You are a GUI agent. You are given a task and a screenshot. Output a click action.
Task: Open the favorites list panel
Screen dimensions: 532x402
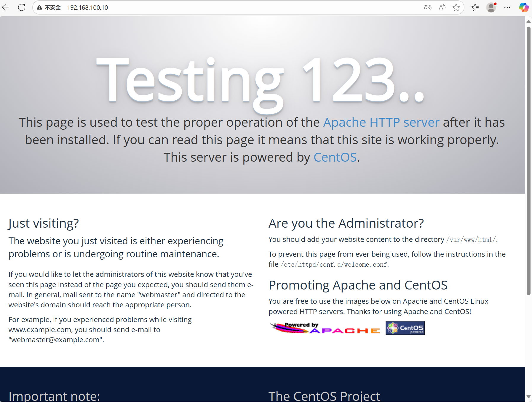[x=475, y=7]
